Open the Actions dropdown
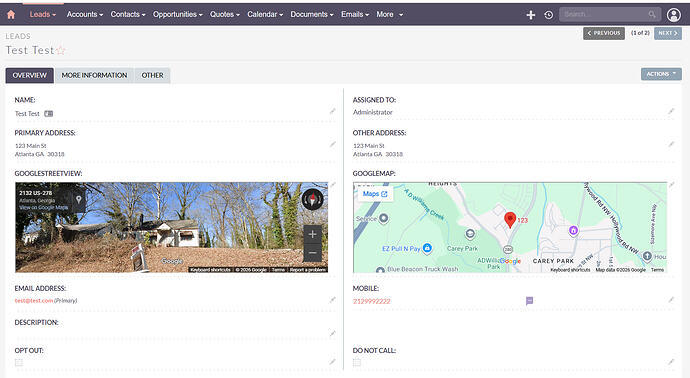The height and width of the screenshot is (378, 690). tap(661, 74)
